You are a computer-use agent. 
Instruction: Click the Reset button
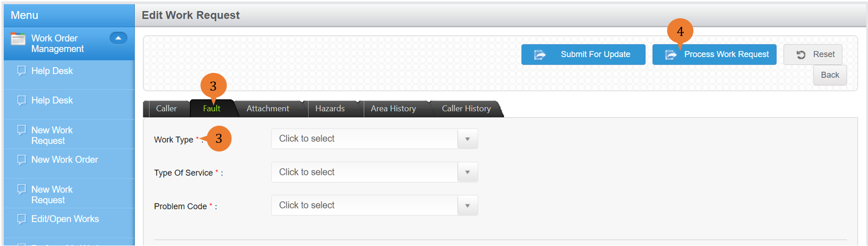pyautogui.click(x=813, y=55)
